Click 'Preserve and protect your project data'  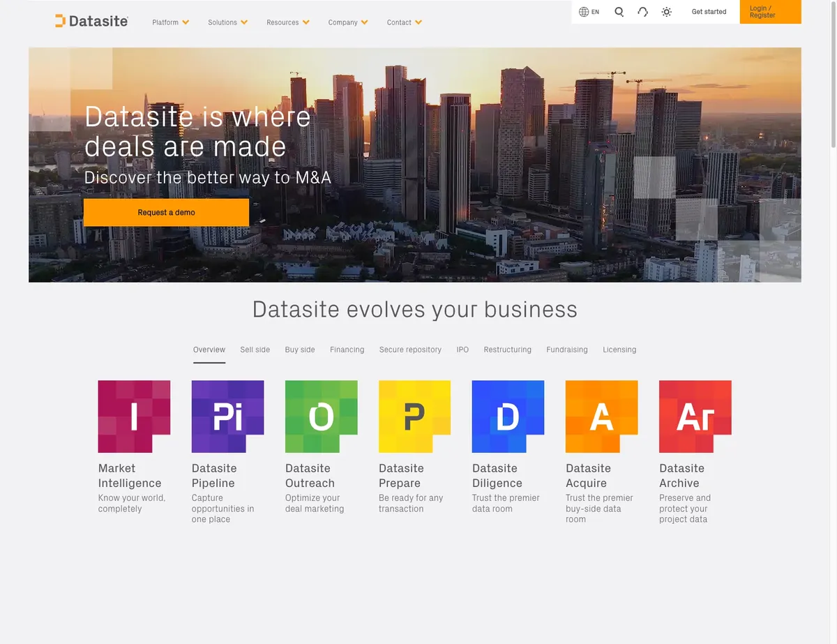click(x=685, y=509)
